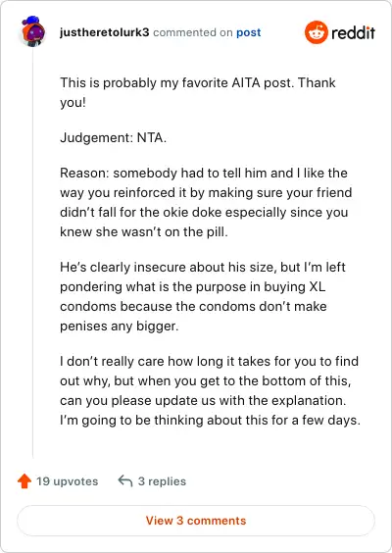Click the paragraph starting 'I don't really care'

coord(210,391)
